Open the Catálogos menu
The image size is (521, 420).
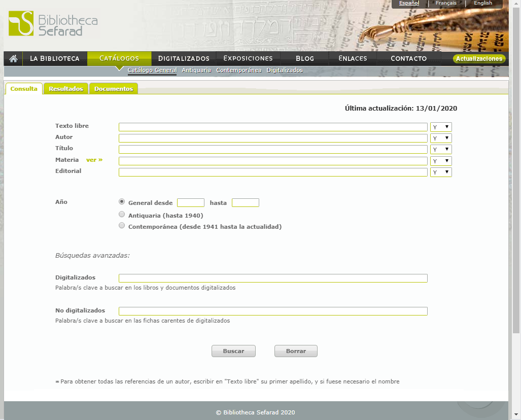119,58
